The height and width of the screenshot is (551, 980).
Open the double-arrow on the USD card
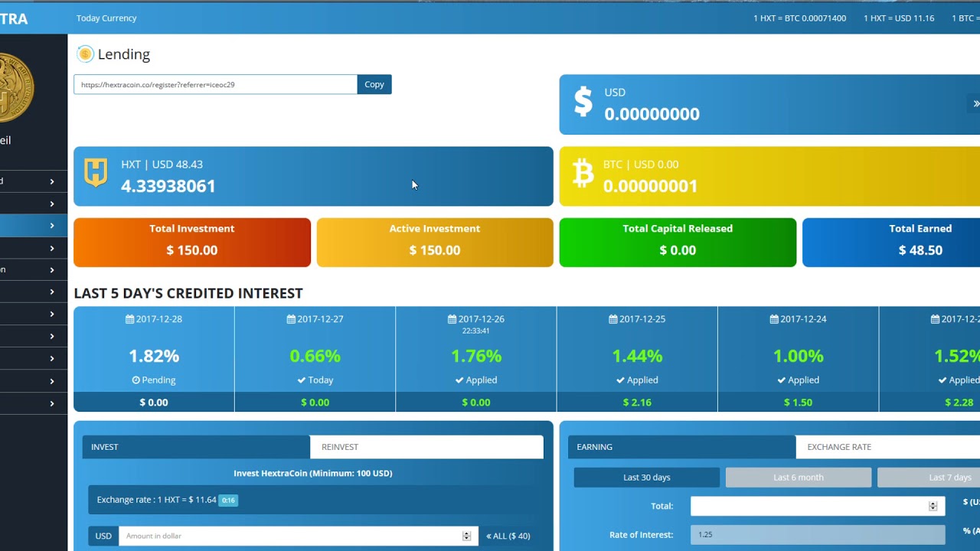point(975,103)
